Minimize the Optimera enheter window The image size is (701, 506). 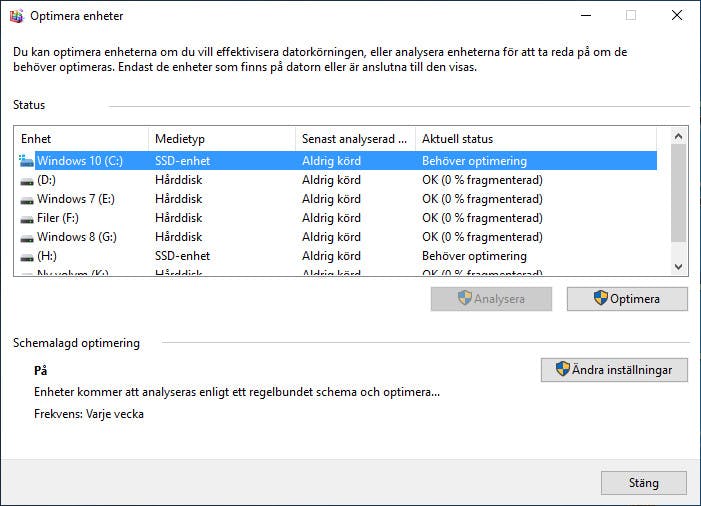[x=586, y=16]
